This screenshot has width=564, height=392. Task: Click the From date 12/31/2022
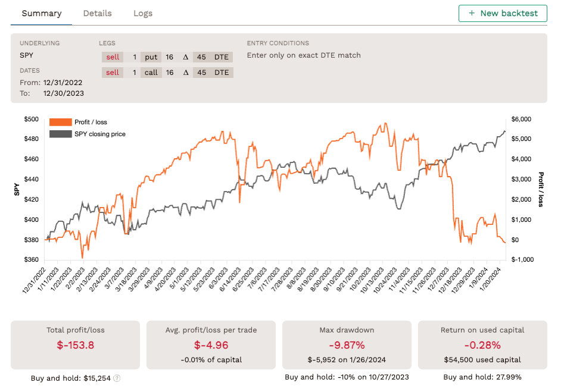[63, 83]
